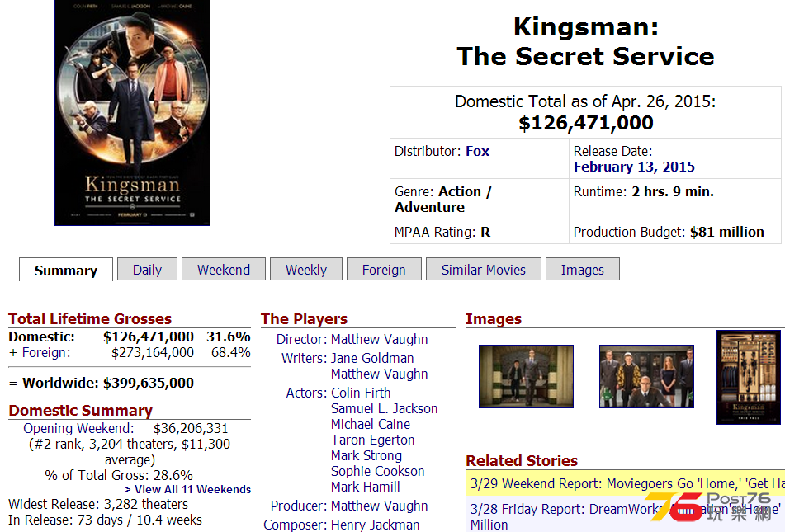Click Henry Jackman composer link
785x532 pixels.
click(375, 525)
